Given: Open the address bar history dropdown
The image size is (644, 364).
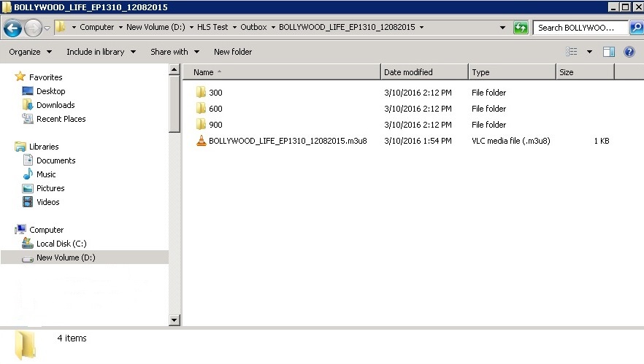Looking at the screenshot, I should click(502, 28).
